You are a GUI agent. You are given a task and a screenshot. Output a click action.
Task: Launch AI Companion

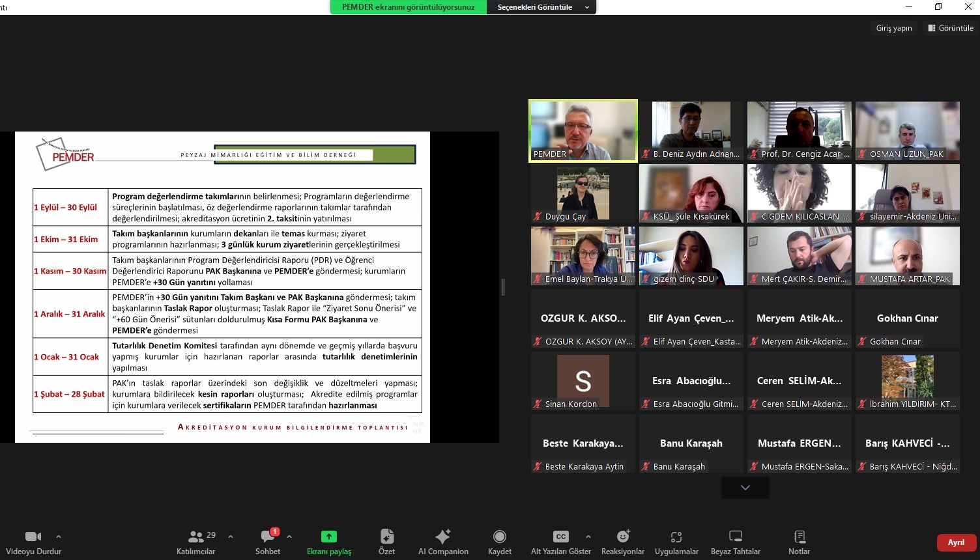point(443,542)
